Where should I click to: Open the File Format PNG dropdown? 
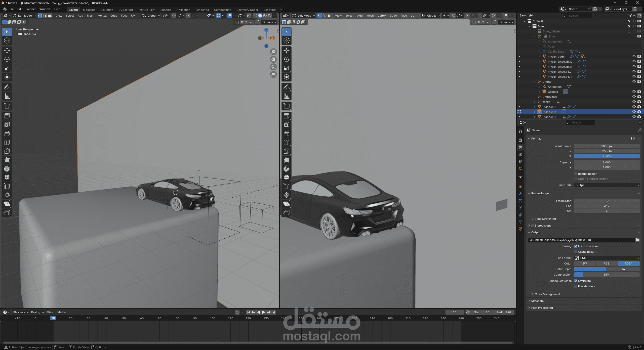click(607, 258)
